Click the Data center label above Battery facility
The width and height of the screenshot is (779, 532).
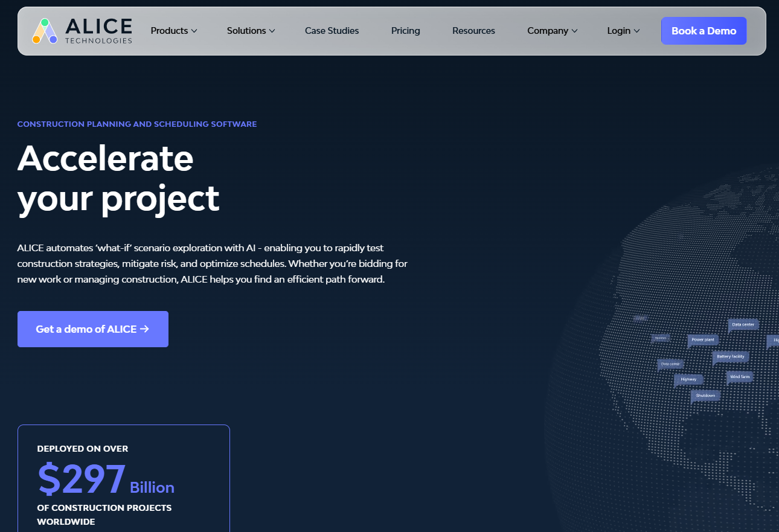[743, 325]
